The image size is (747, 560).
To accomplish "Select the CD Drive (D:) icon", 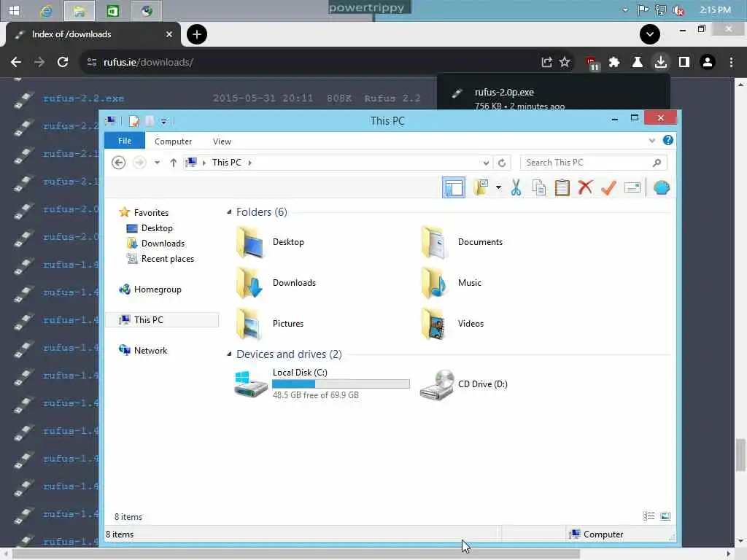I will point(437,385).
